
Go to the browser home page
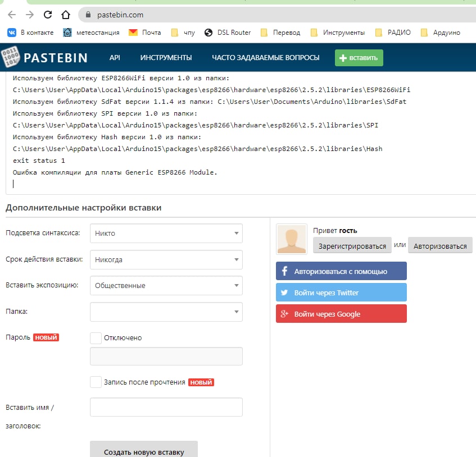[x=66, y=15]
